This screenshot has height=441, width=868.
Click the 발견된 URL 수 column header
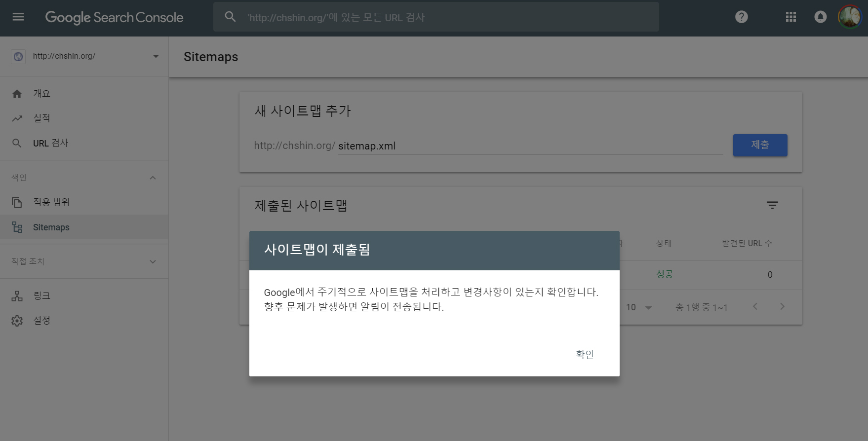click(747, 243)
